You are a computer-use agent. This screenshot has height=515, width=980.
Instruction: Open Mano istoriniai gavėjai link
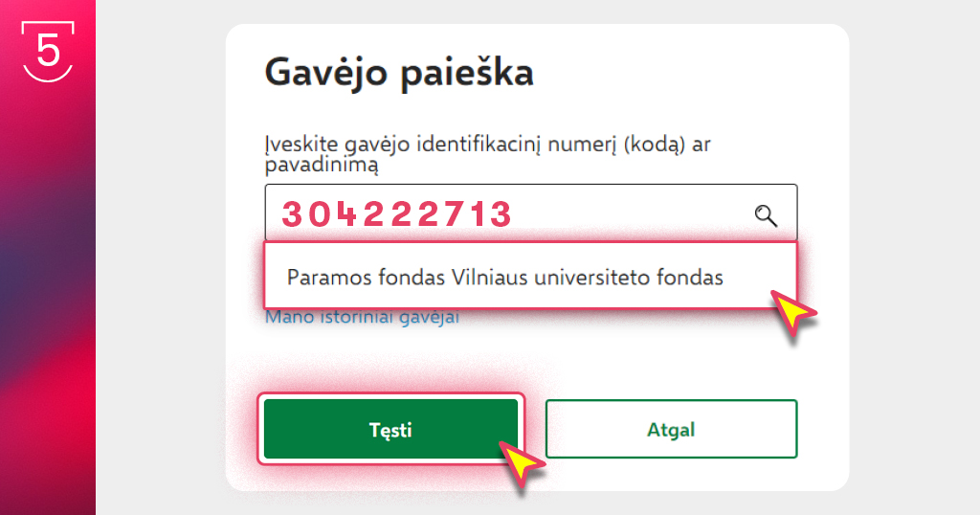coord(362,317)
